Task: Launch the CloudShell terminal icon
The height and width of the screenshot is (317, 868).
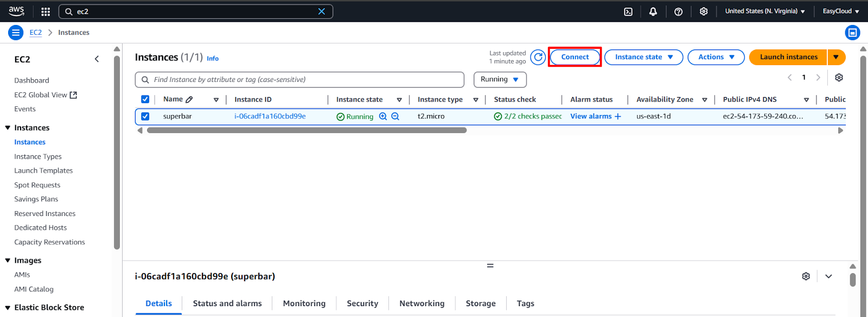Action: [x=628, y=11]
